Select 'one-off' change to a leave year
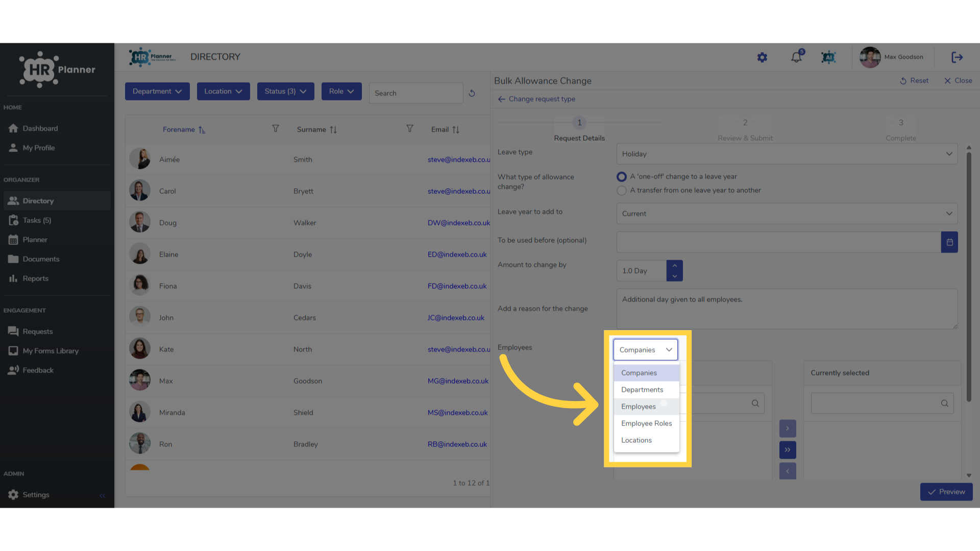The height and width of the screenshot is (551, 980). pos(621,177)
